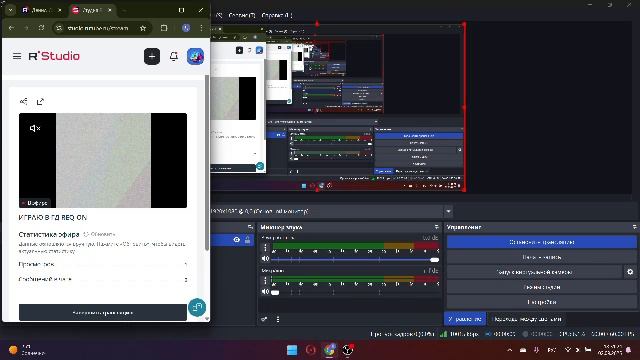Mute the lower audio mixer channel speaker
640x360 pixels.
point(265,291)
